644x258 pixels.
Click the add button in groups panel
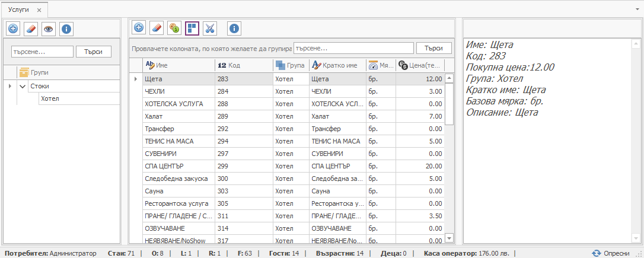[13, 28]
